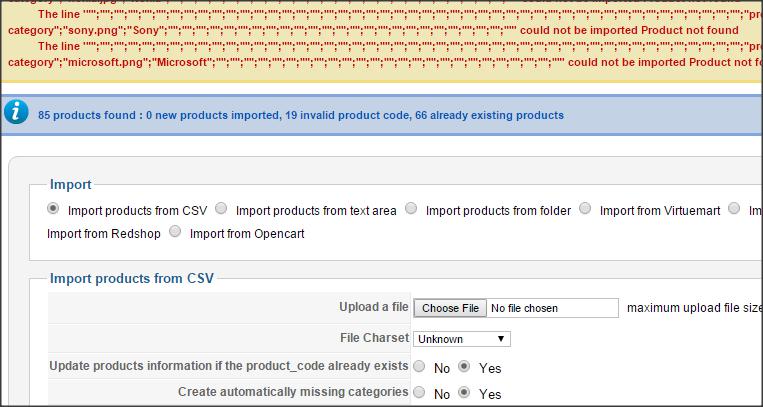Select Import from Opencart option

tap(175, 232)
